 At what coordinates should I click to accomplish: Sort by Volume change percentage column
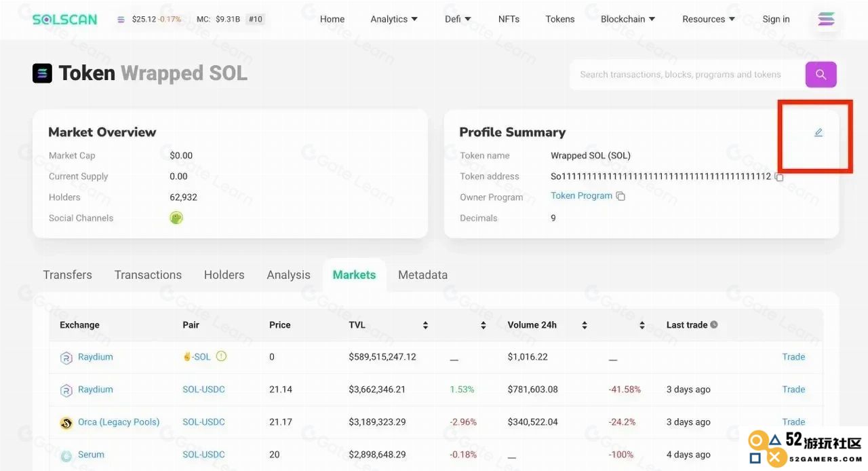[x=642, y=326]
